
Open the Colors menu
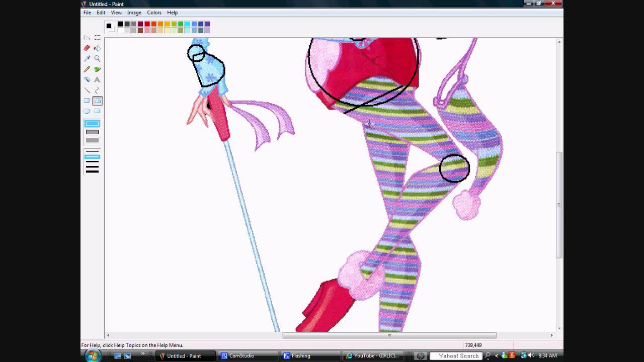154,13
